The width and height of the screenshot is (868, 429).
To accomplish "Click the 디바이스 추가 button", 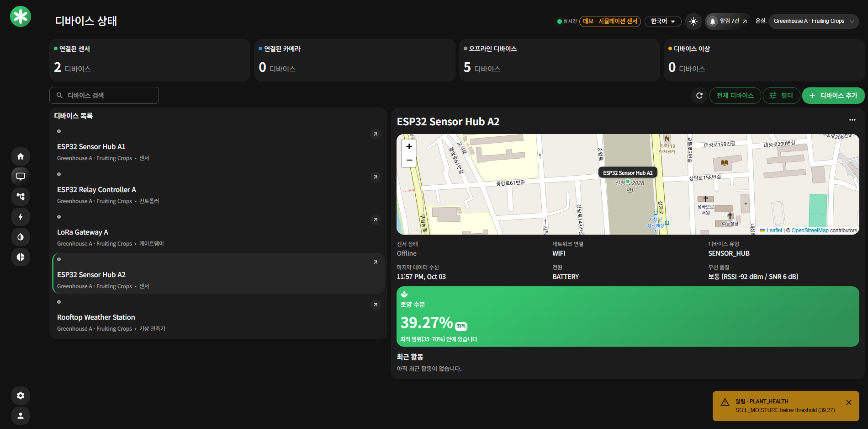I will click(833, 96).
